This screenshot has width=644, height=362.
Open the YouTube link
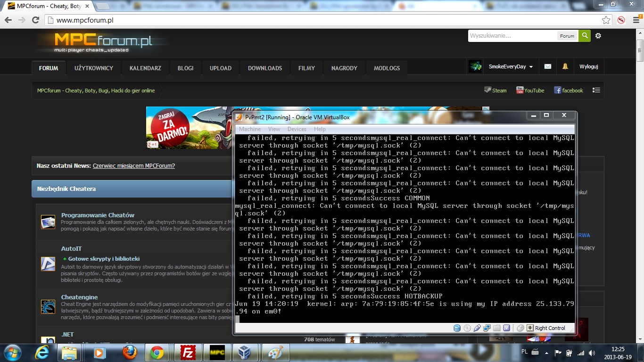530,90
